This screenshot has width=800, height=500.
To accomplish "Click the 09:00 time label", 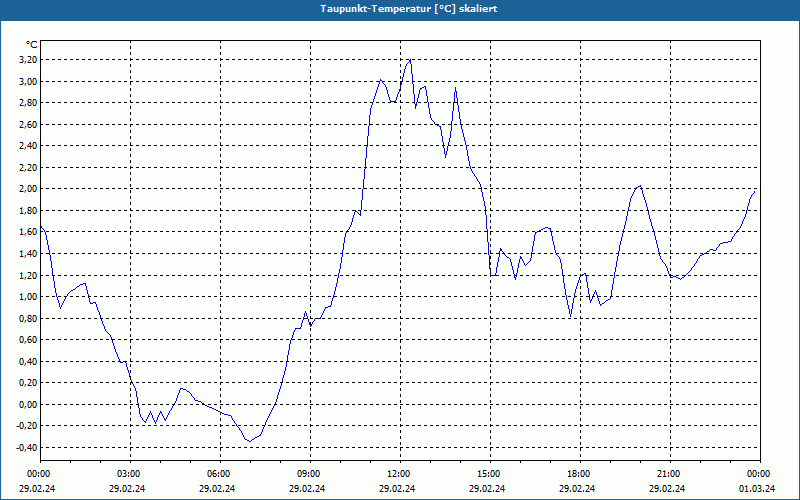I will 309,474.
